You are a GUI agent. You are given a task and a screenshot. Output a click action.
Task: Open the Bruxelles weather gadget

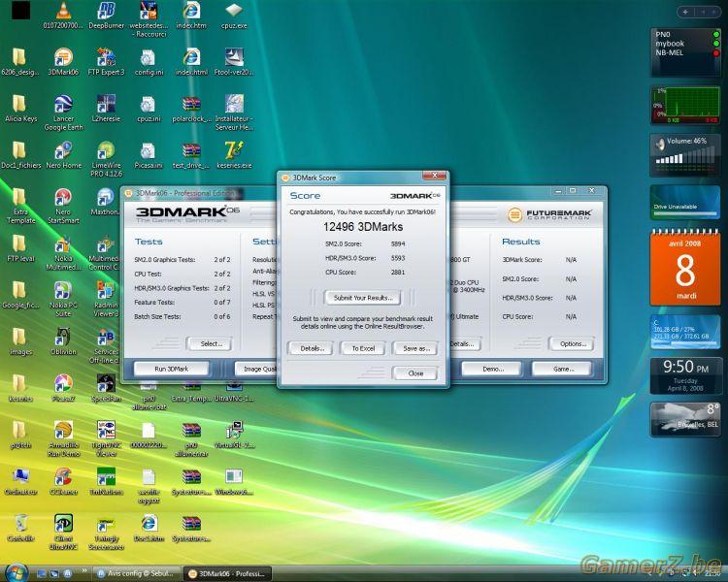(685, 419)
